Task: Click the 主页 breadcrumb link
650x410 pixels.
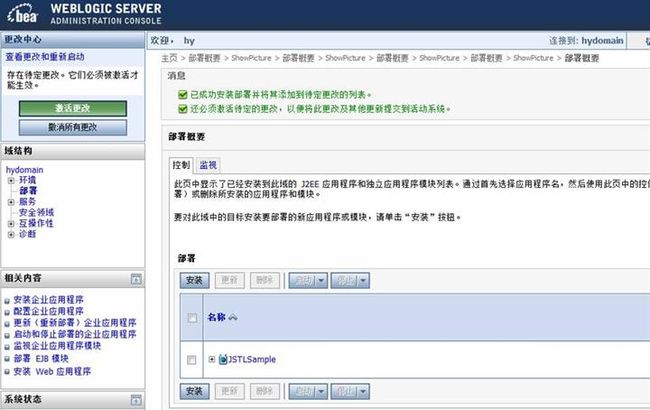Action: (169, 58)
